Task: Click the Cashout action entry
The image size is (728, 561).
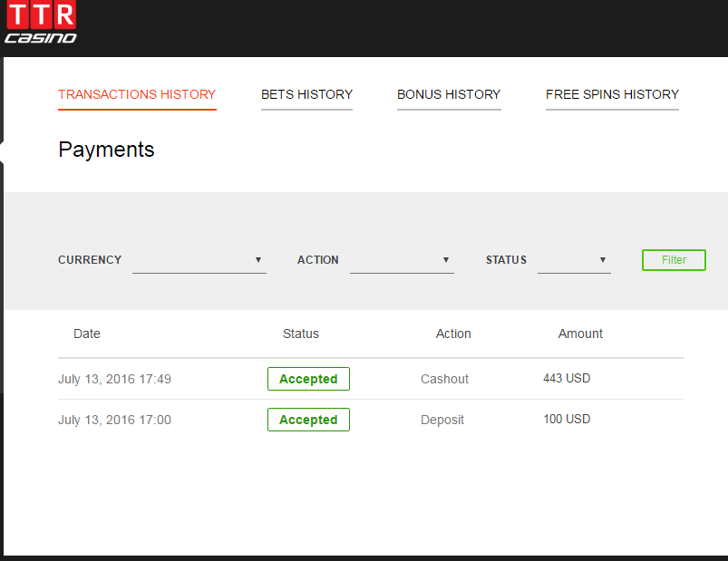Action: tap(444, 379)
